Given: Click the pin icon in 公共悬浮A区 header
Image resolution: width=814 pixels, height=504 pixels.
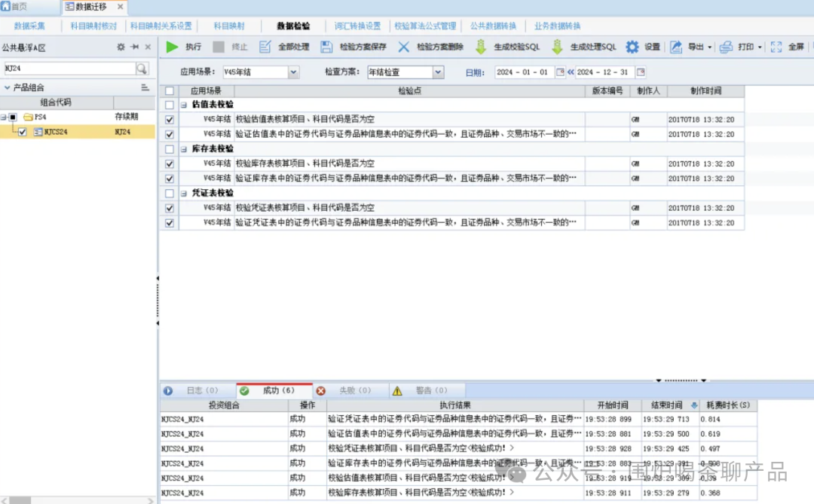Looking at the screenshot, I should (x=134, y=47).
